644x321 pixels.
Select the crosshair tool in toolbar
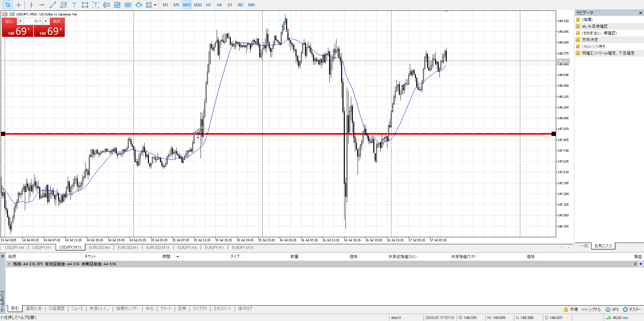pyautogui.click(x=19, y=5)
